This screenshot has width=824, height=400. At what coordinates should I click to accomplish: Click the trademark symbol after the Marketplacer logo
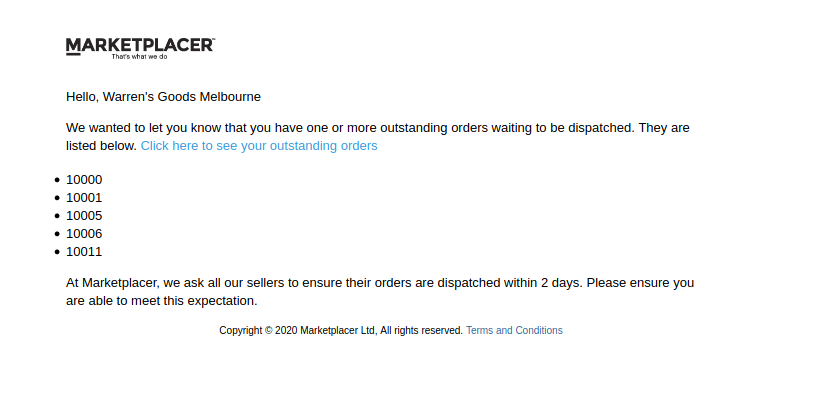coord(212,39)
